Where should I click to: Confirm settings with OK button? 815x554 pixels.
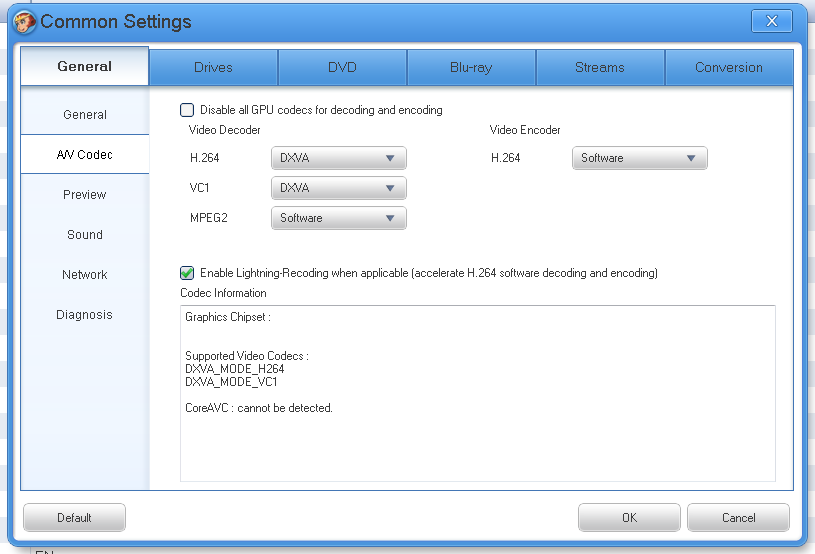click(629, 518)
